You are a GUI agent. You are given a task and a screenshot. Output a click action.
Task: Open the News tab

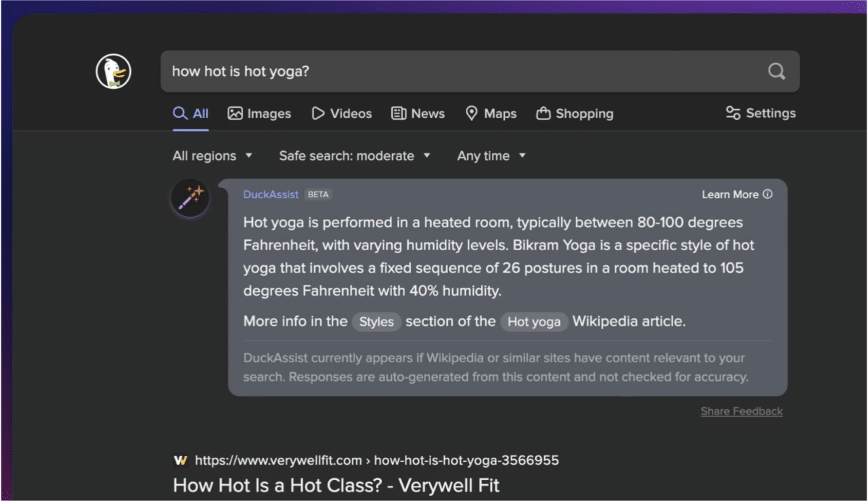point(418,114)
